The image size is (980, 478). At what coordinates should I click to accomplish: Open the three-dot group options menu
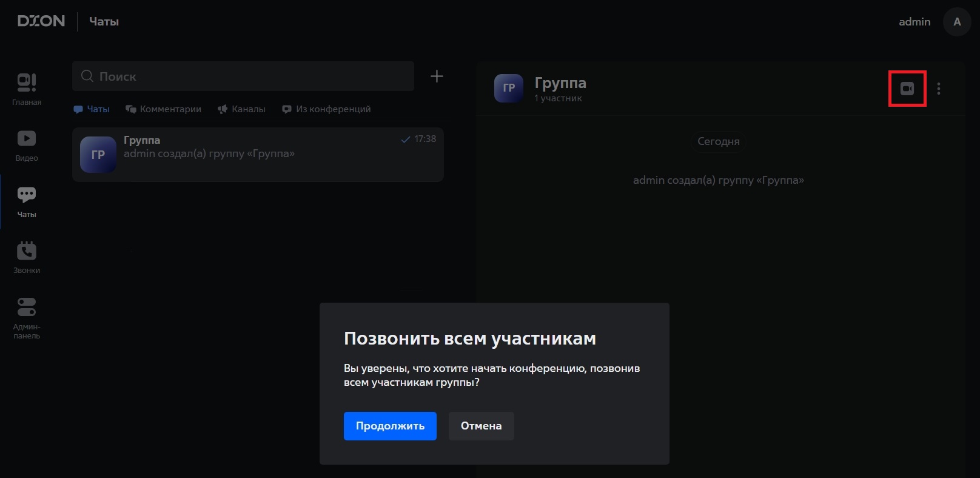pos(938,89)
